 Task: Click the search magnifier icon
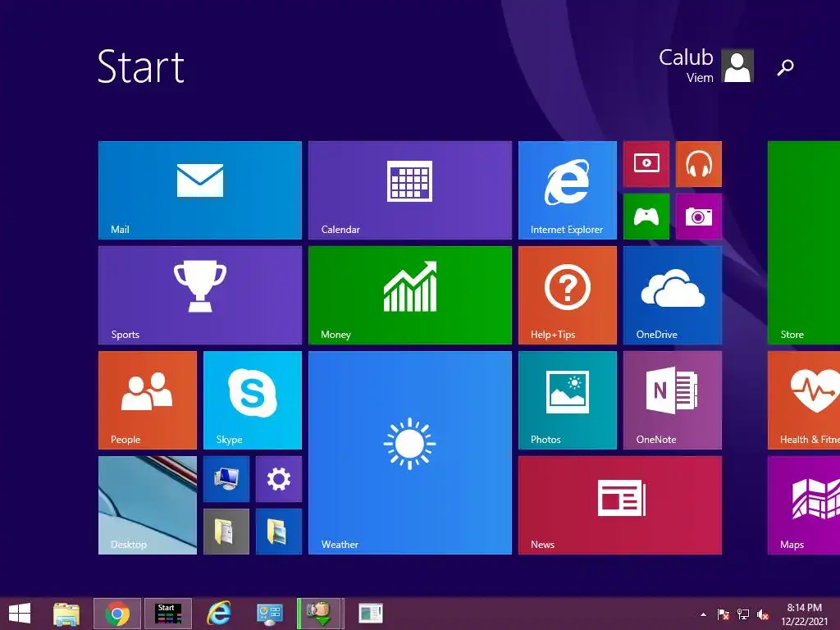click(x=785, y=67)
